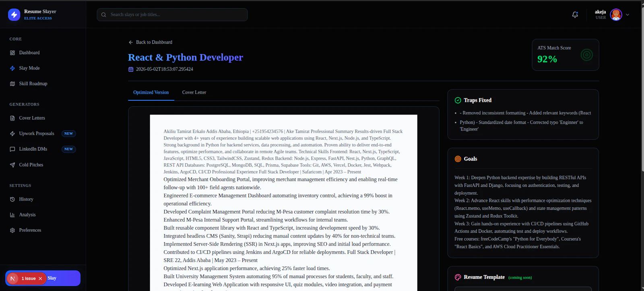Click the Cold Pitches paper plane icon
This screenshot has height=291, width=644.
point(12,165)
